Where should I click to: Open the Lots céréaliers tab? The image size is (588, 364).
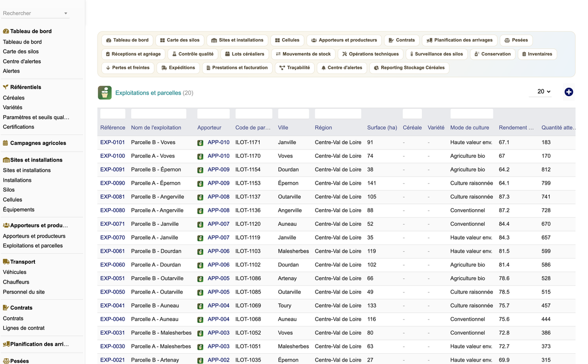(245, 54)
